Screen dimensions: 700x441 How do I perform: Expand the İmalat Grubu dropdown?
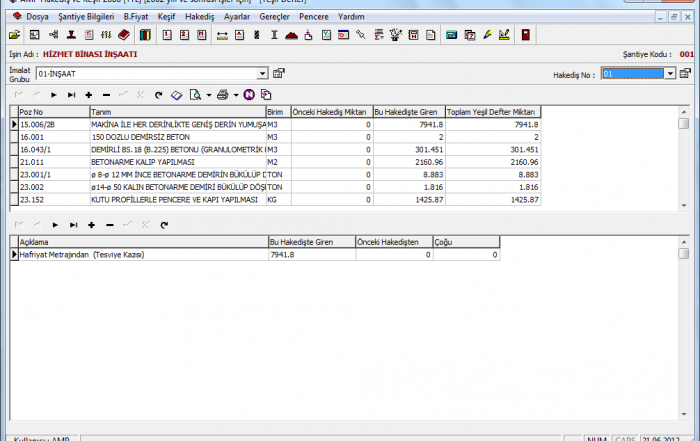tap(263, 73)
